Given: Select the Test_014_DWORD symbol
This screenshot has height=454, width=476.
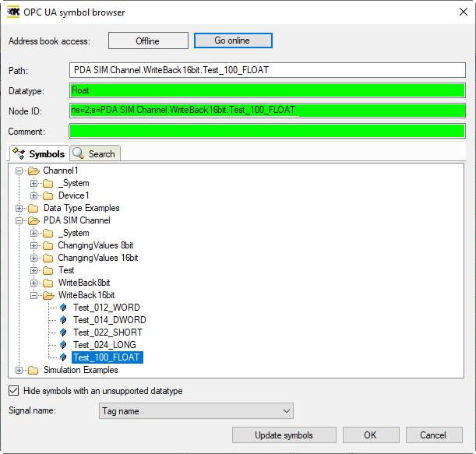Looking at the screenshot, I should [110, 320].
